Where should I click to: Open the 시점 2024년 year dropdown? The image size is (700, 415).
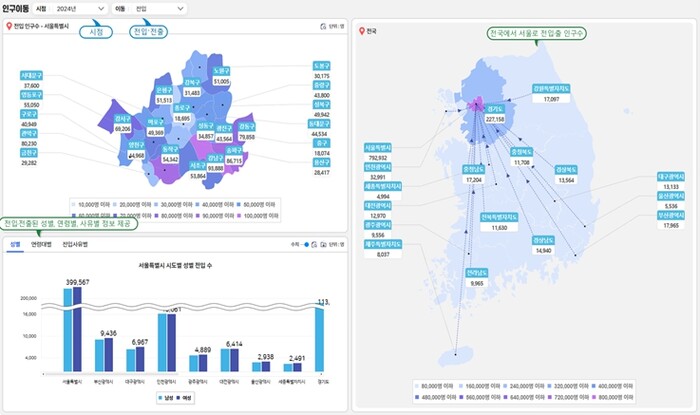pos(81,8)
